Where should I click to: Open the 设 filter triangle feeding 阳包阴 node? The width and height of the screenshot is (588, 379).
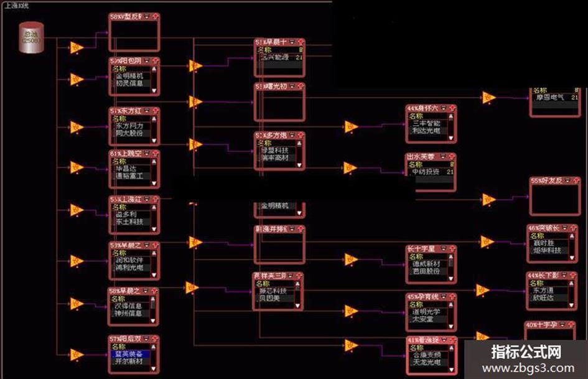pos(77,79)
